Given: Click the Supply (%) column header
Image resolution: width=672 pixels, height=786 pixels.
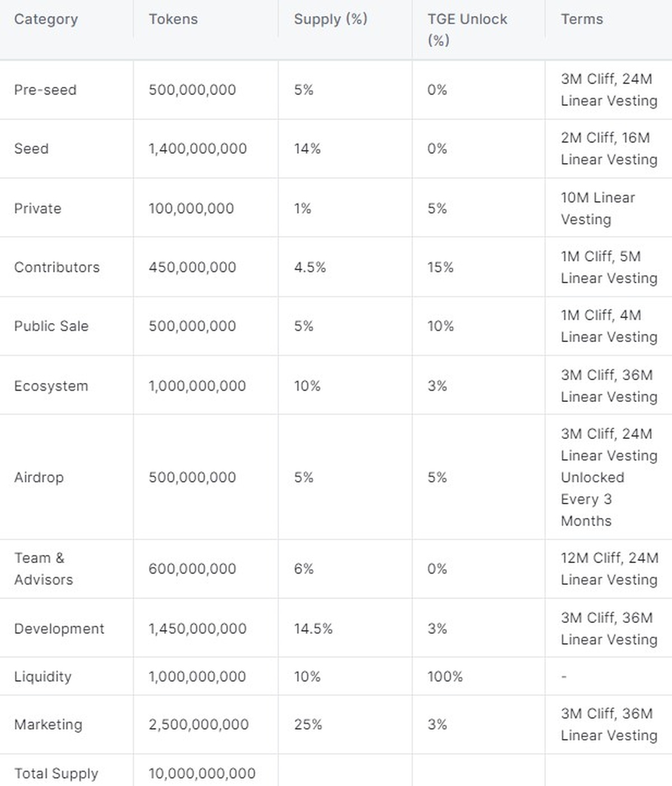Looking at the screenshot, I should click(x=330, y=19).
